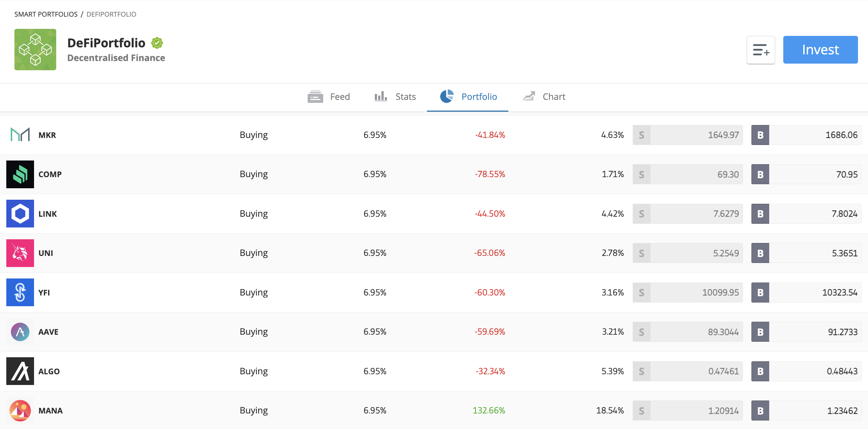Sell AAVE at 89.3044
Image resolution: width=868 pixels, height=429 pixels.
tap(687, 332)
